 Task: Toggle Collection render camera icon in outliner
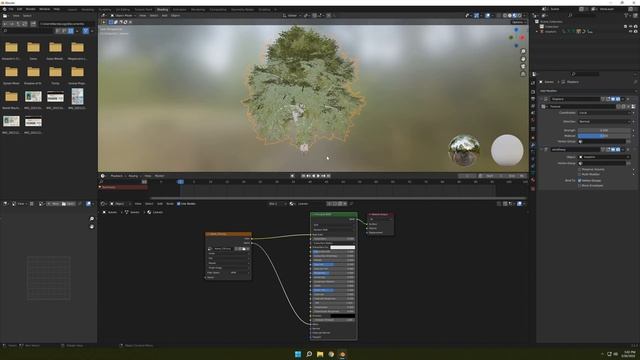pyautogui.click(x=636, y=27)
